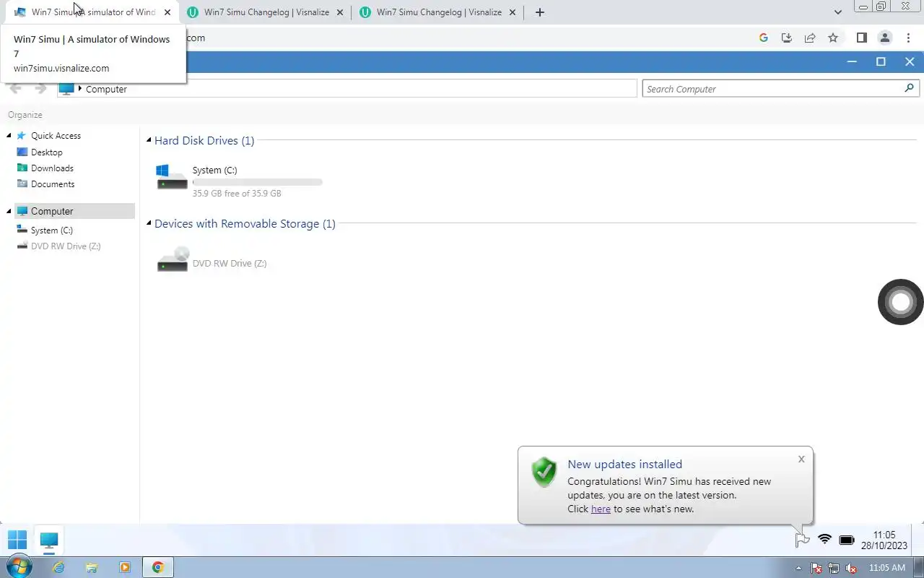Image resolution: width=924 pixels, height=578 pixels.
Task: Click the action center tray flag icon
Action: [x=816, y=568]
